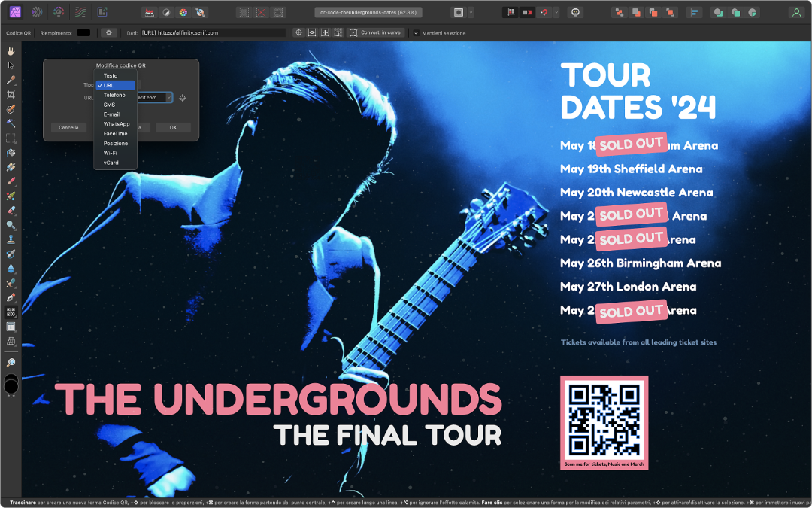Toggle snapping magnet icon

(x=542, y=12)
